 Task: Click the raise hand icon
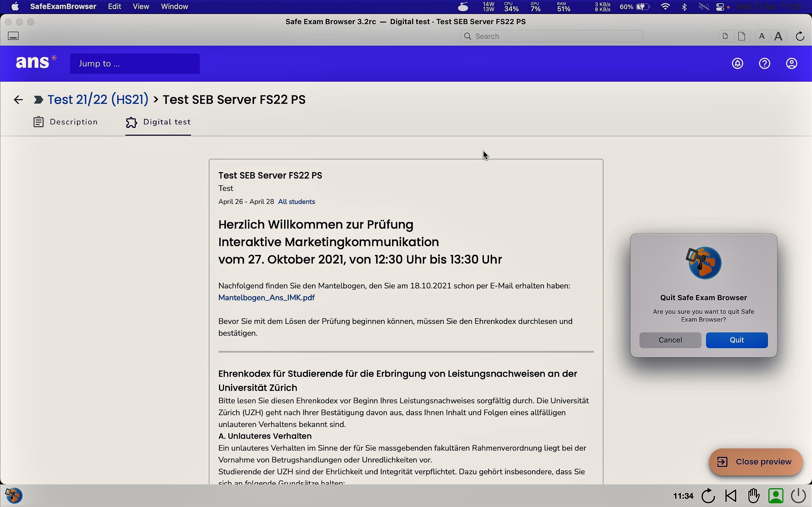tap(754, 495)
